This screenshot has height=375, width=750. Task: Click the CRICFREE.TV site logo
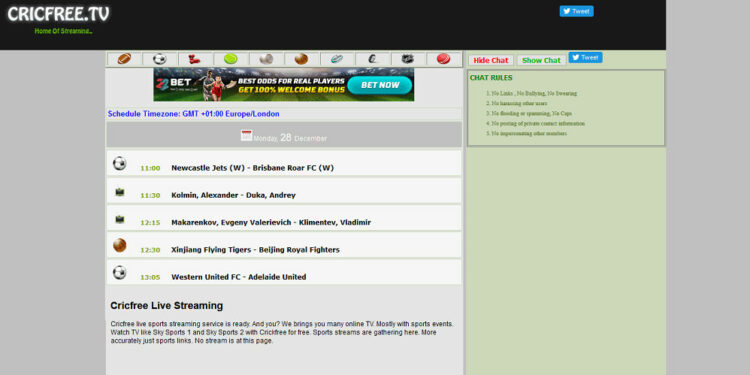pyautogui.click(x=58, y=14)
